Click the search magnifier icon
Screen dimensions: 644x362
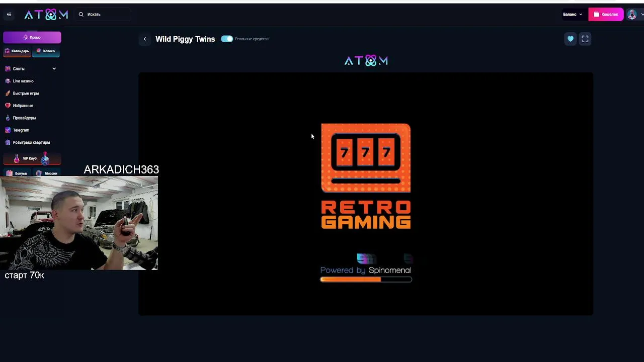pos(81,15)
